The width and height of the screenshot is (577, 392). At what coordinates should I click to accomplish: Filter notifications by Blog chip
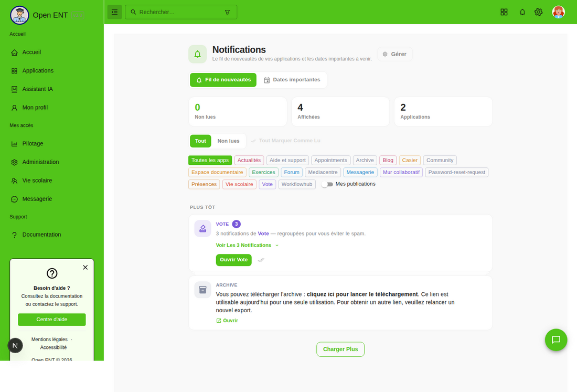[388, 160]
